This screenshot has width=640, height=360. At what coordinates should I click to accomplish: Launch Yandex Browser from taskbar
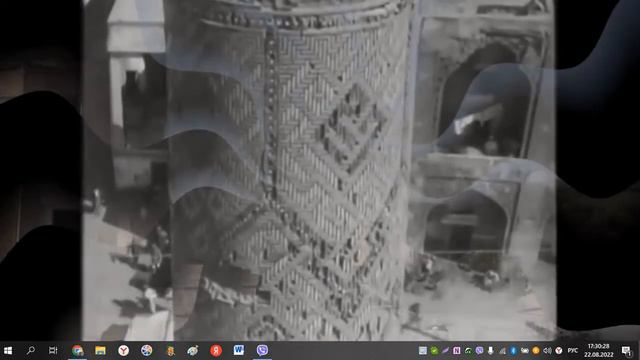pos(124,351)
